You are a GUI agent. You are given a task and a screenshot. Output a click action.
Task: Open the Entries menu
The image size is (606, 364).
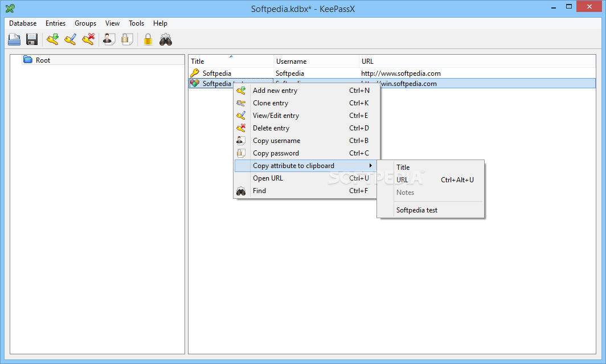pyautogui.click(x=55, y=23)
